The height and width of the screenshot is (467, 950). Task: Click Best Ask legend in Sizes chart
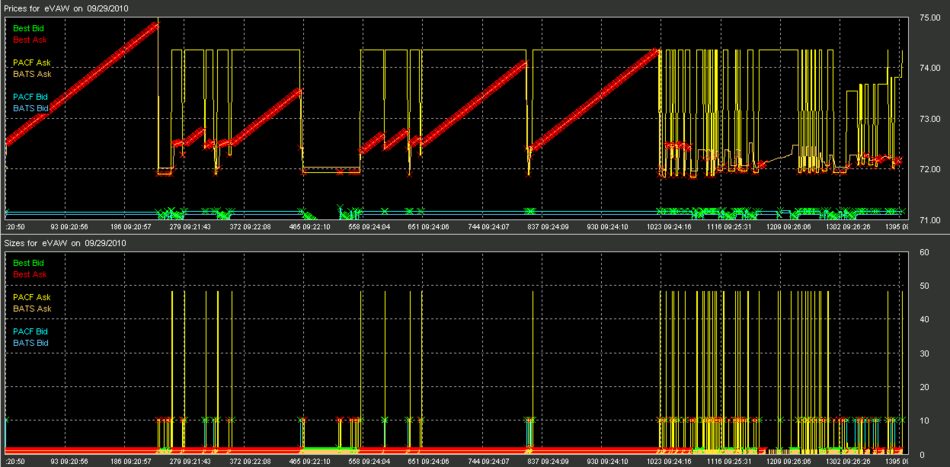pyautogui.click(x=28, y=274)
